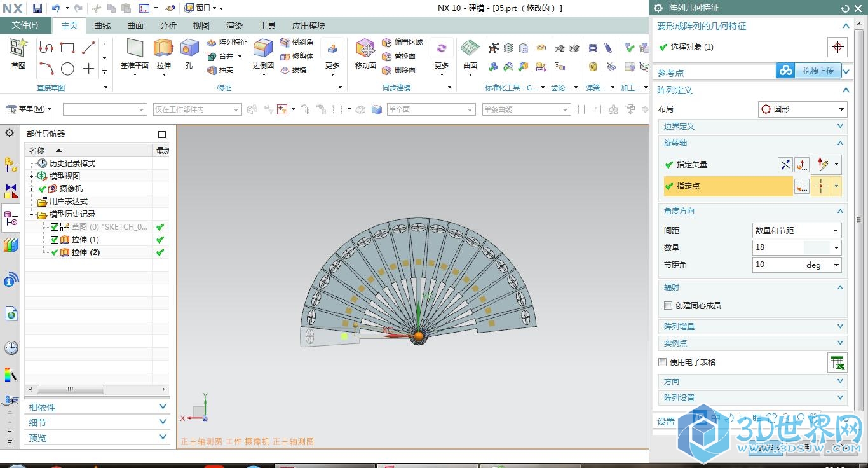Switch to the 曲面 ribbon tab
Image resolution: width=868 pixels, height=468 pixels.
click(135, 25)
